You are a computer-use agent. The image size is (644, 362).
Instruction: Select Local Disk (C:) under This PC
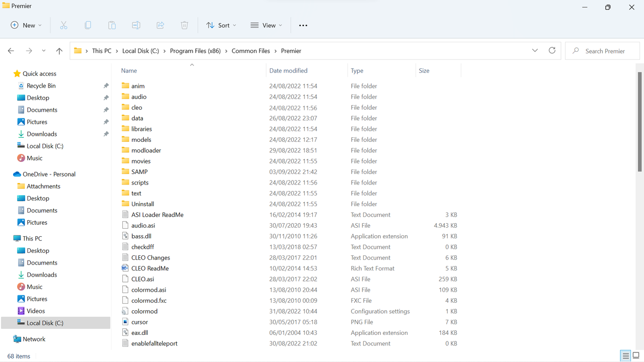pos(55,323)
